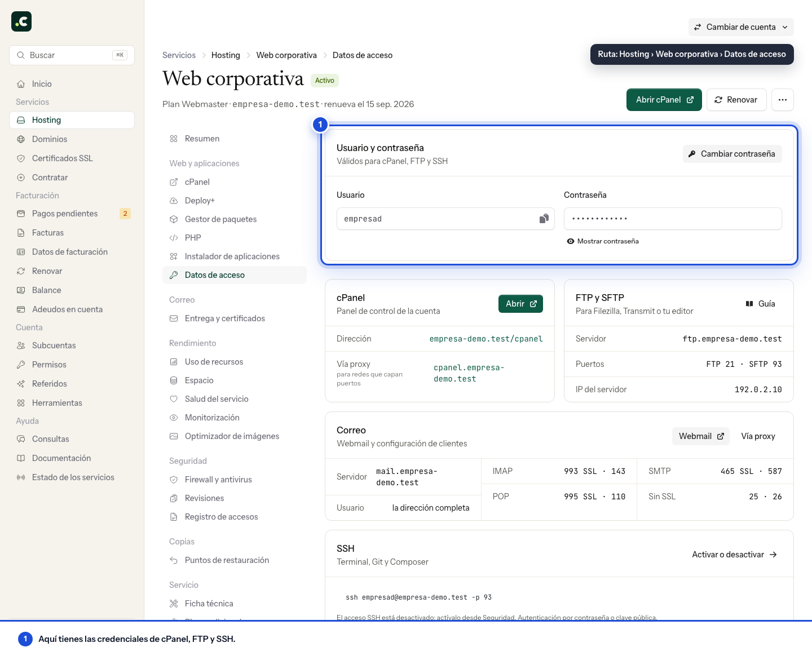Viewport: 812px width, 656px height.
Task: Open empresa-demo.test/cpanel address link
Action: pyautogui.click(x=486, y=339)
